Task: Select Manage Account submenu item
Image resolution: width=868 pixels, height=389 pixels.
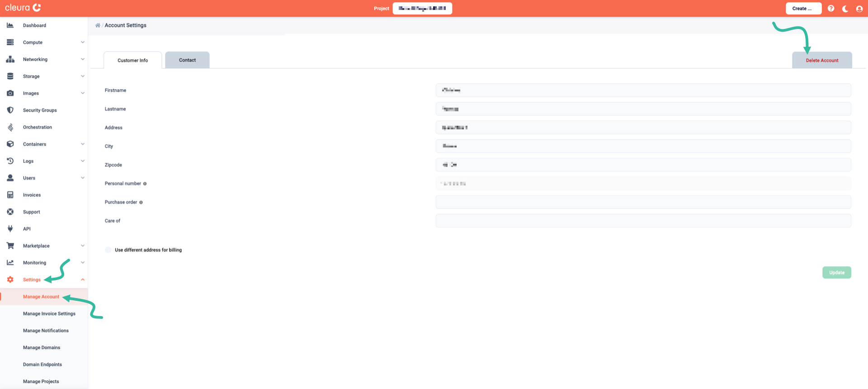Action: 41,297
